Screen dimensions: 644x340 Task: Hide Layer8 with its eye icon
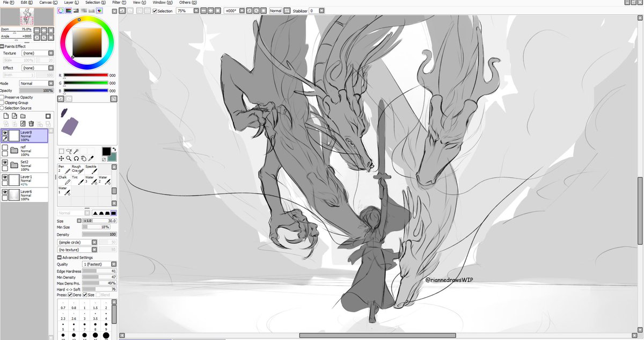[5, 132]
